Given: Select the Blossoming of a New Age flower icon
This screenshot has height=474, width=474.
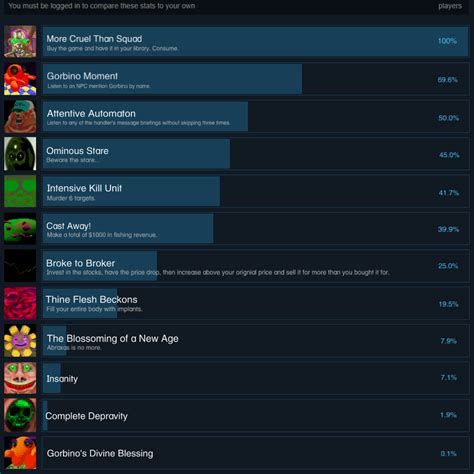Looking at the screenshot, I should point(20,341).
